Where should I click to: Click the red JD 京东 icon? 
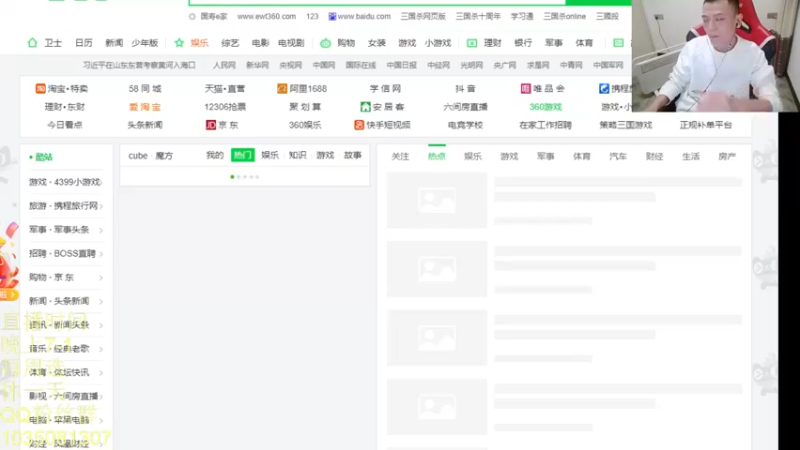pyautogui.click(x=211, y=125)
